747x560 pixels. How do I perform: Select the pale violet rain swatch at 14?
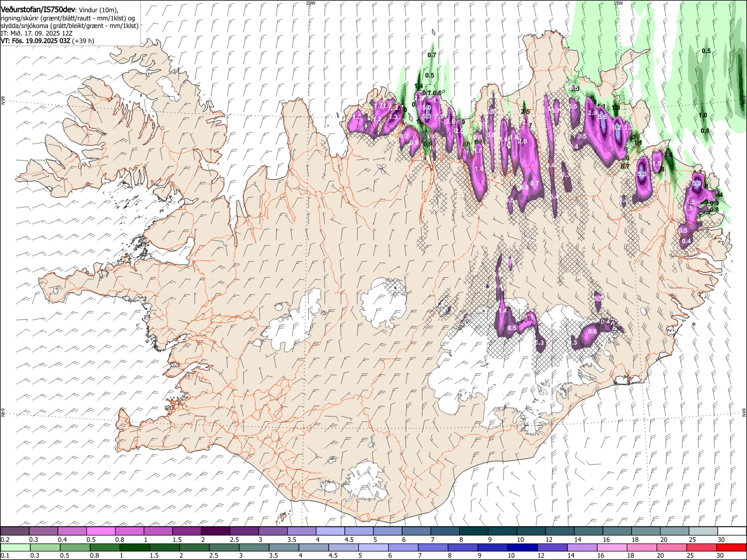tap(581, 547)
